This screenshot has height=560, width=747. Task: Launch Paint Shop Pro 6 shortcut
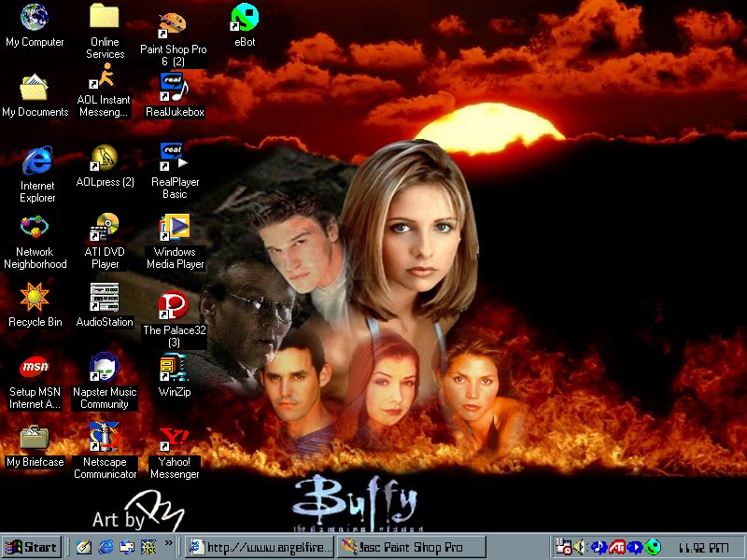tap(173, 23)
